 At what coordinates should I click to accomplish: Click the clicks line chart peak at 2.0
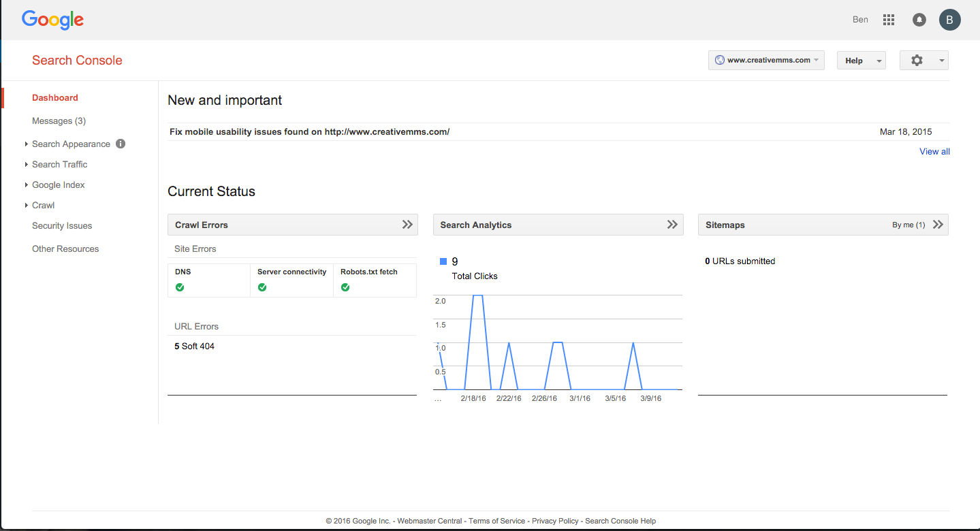(477, 295)
